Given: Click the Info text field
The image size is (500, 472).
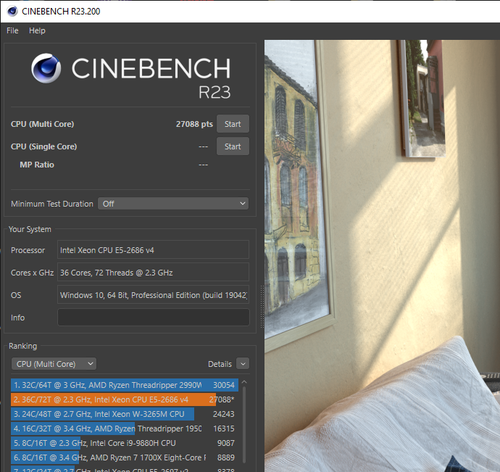Looking at the screenshot, I should tap(153, 317).
